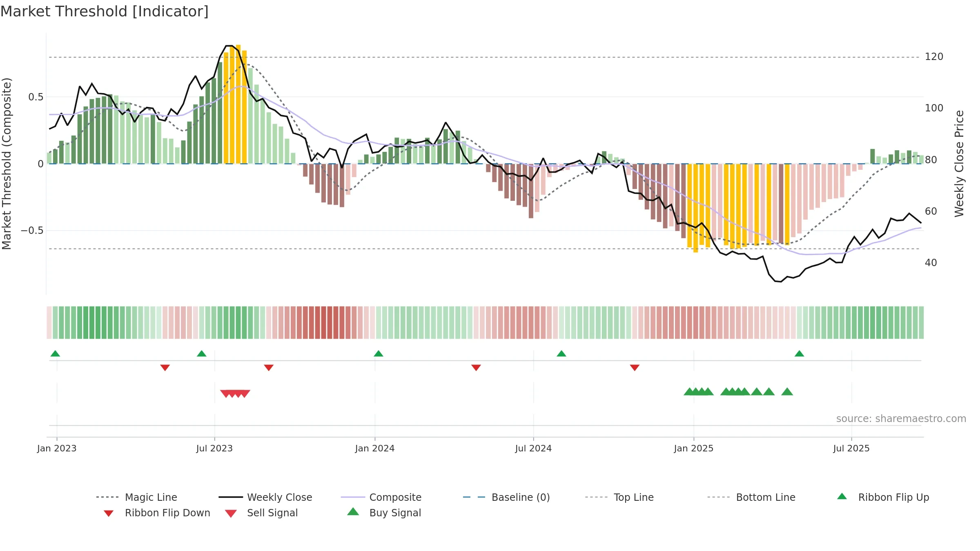980x551 pixels.
Task: Toggle the Bottom Line legend entry
Action: [x=751, y=497]
